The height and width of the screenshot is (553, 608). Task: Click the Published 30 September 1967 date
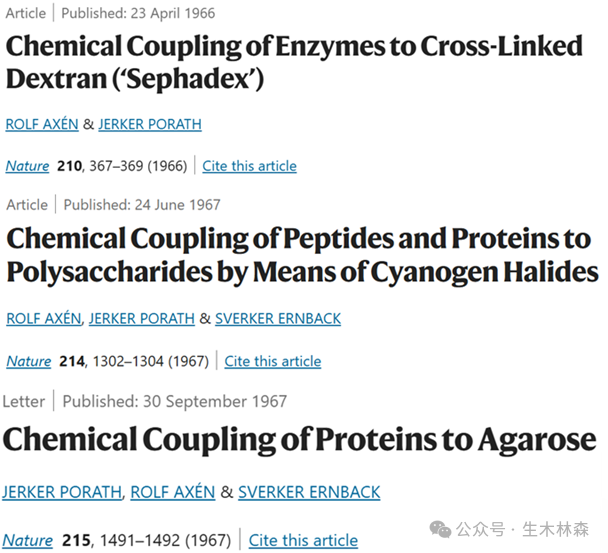point(174,401)
